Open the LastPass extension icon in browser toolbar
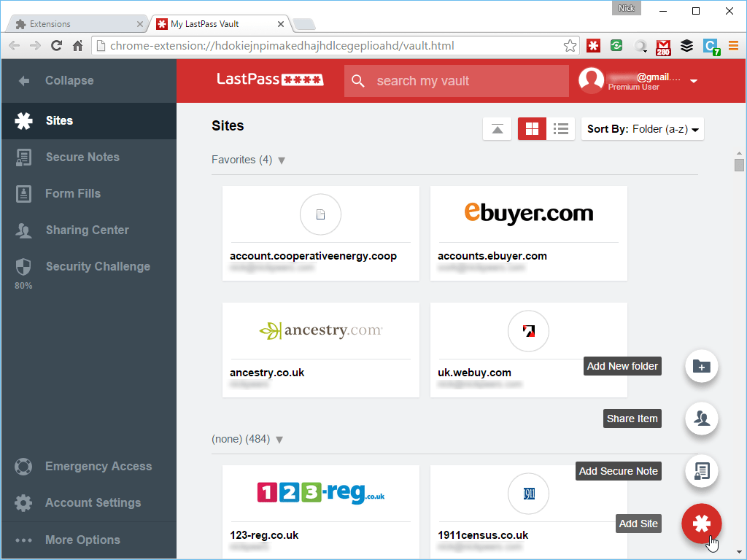747x560 pixels. coord(593,45)
